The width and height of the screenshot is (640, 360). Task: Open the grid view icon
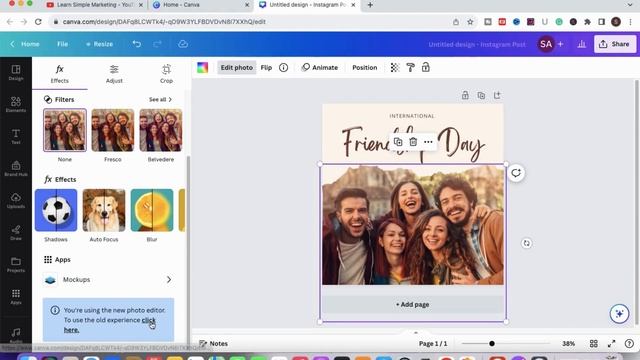pyautogui.click(x=593, y=344)
